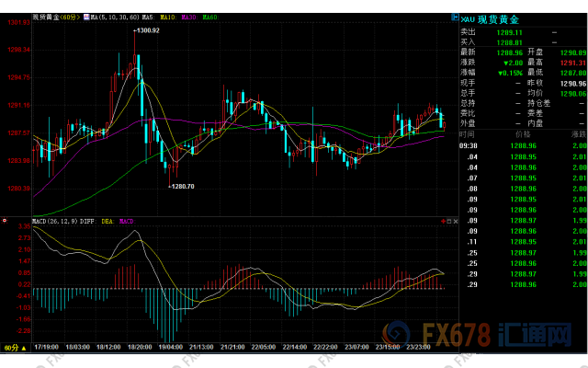The width and height of the screenshot is (588, 368).
Task: Collapse the MACD pane with the red minus icon
Action: coord(5,221)
